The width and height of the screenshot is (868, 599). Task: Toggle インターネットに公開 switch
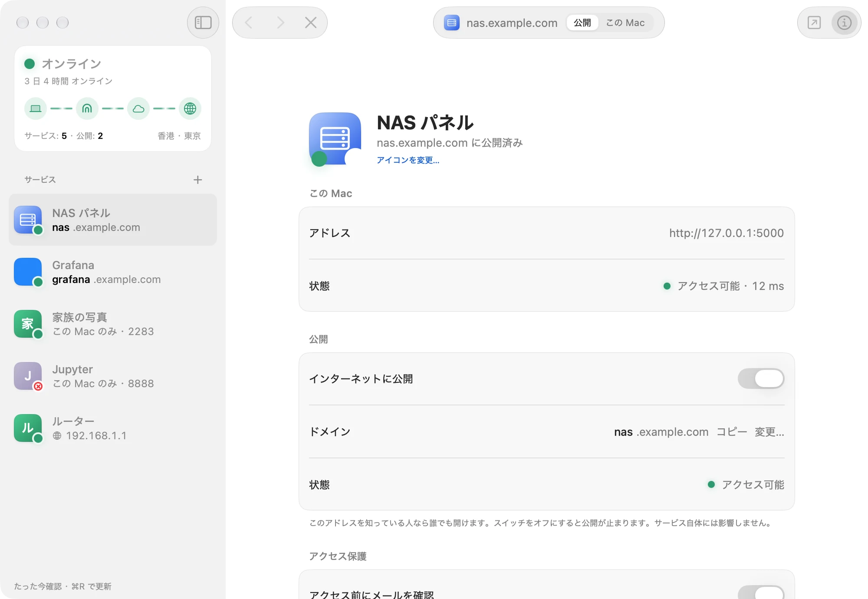[761, 379]
